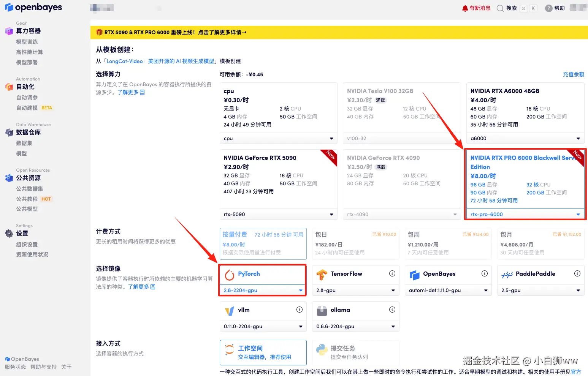Open the rtx-pro-6000 dropdown

525,215
